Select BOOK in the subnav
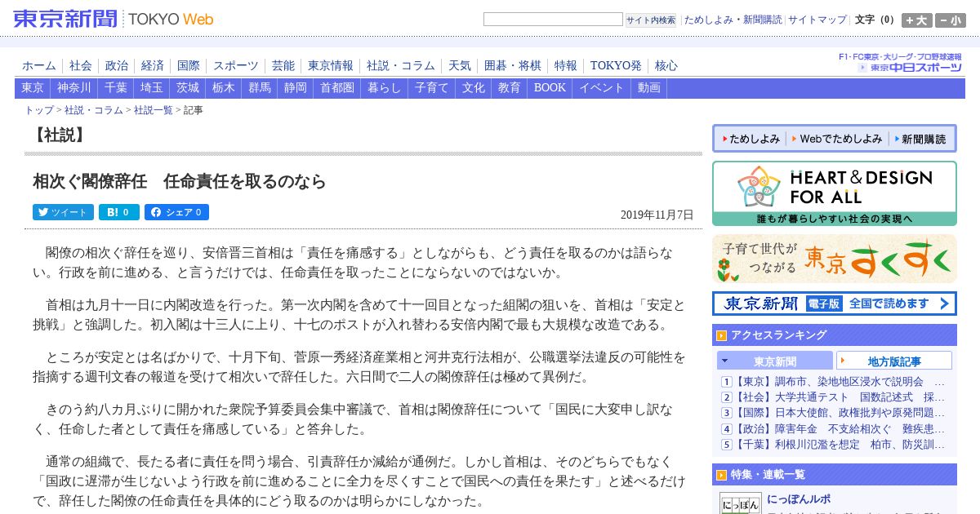The width and height of the screenshot is (980, 514). pyautogui.click(x=550, y=88)
